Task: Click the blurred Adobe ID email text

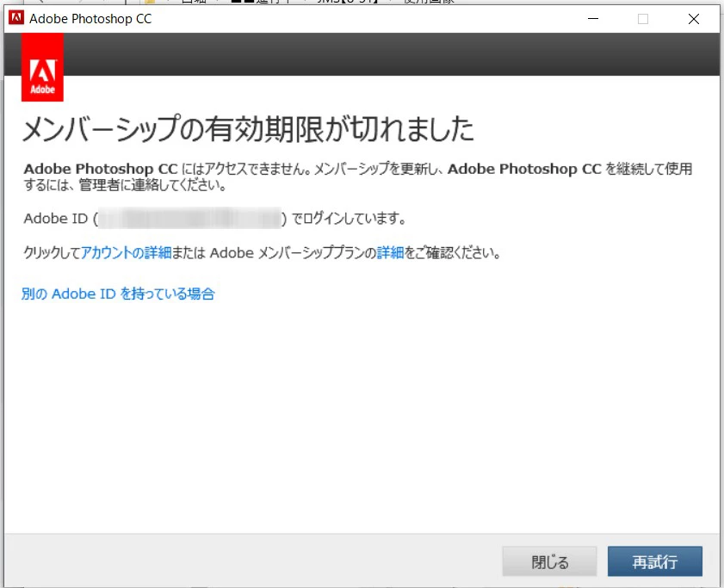Action: 189,218
